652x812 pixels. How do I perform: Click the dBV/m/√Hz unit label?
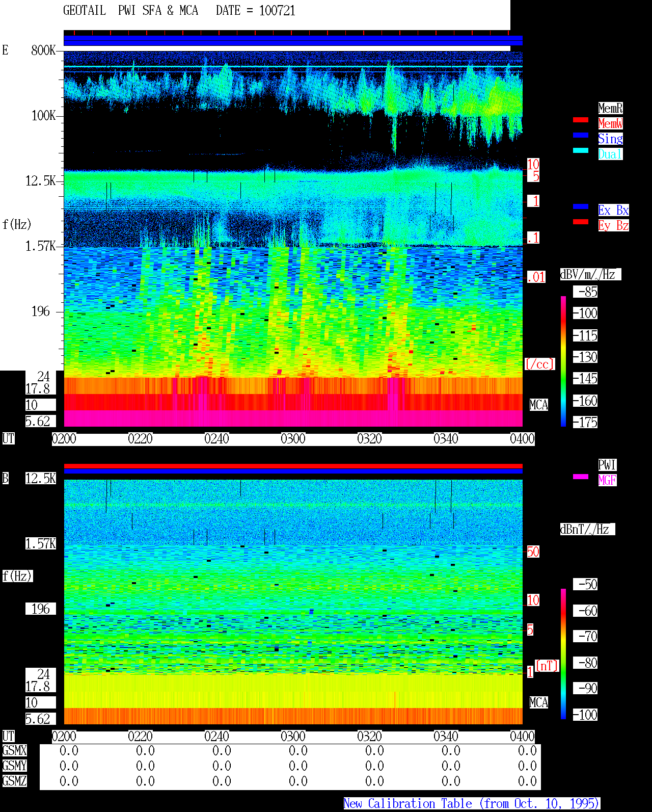click(x=590, y=274)
